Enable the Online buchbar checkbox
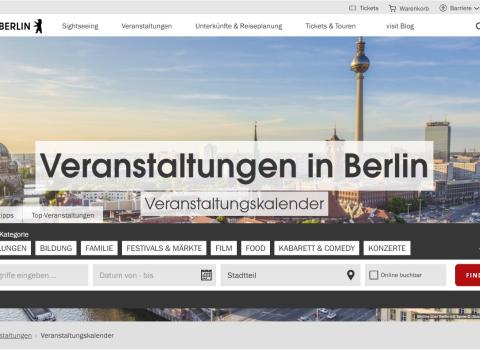 (x=374, y=275)
